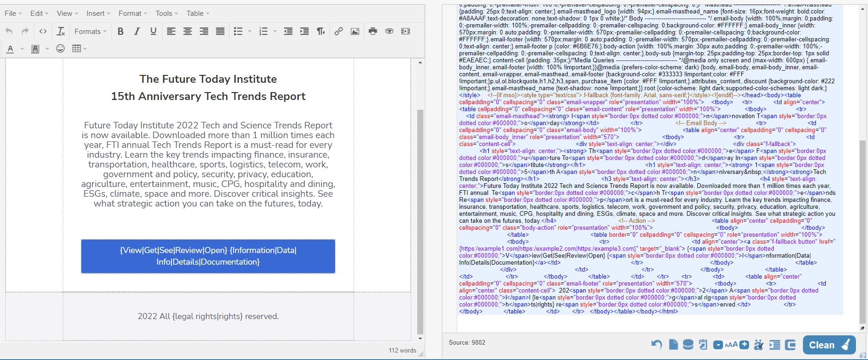This screenshot has height=360, width=868.
Task: Open the emoticons picker
Action: pyautogui.click(x=60, y=49)
